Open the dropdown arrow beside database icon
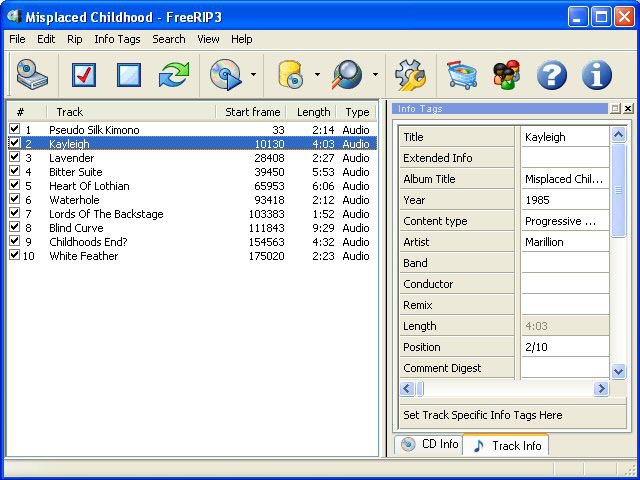Viewport: 640px width, 480px height. [317, 75]
